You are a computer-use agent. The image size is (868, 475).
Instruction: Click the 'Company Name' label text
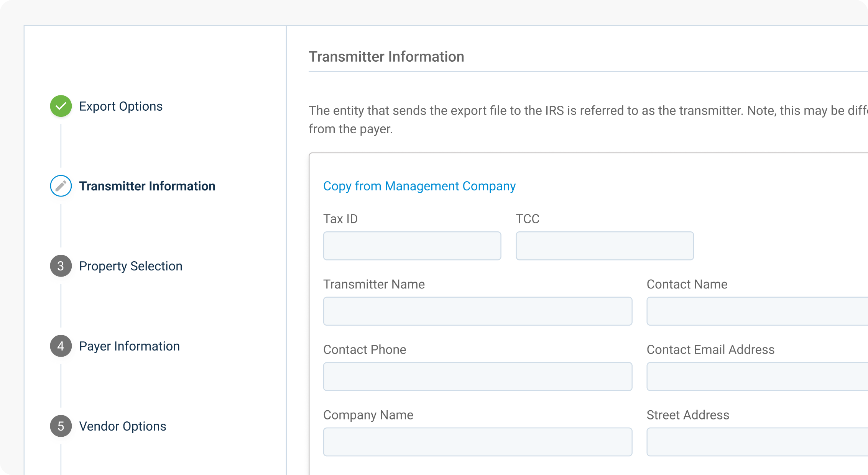point(368,415)
